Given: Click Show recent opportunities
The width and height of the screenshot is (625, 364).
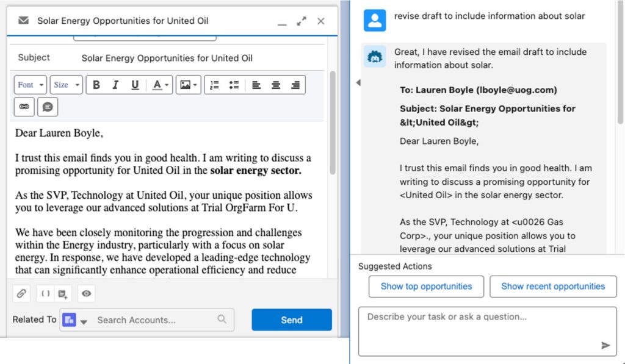Looking at the screenshot, I should click(553, 287).
